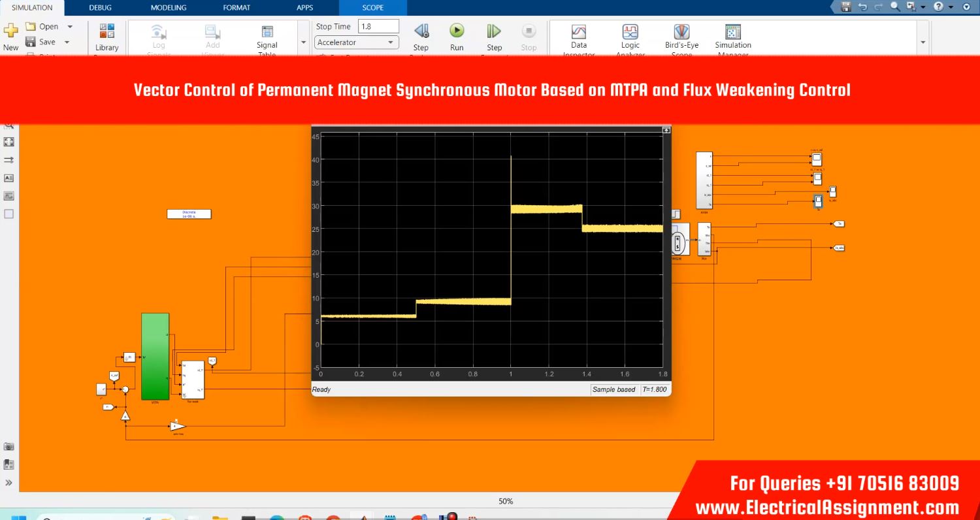The image size is (980, 520).
Task: Open the Data Inspector
Action: (x=579, y=33)
